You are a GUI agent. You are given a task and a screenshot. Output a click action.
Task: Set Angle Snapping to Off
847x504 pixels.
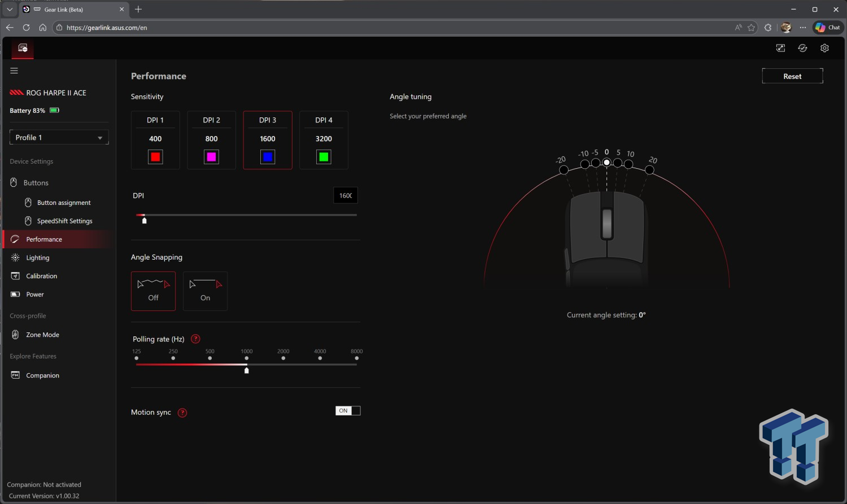click(x=153, y=291)
